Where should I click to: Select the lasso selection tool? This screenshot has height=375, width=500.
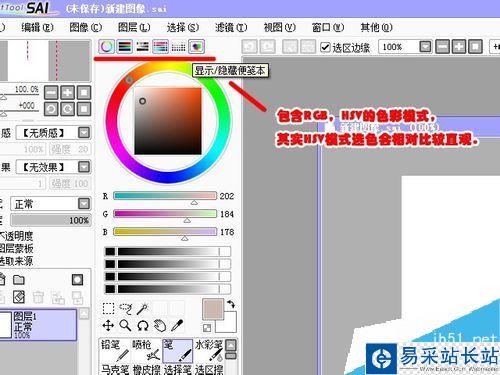pyautogui.click(x=125, y=309)
